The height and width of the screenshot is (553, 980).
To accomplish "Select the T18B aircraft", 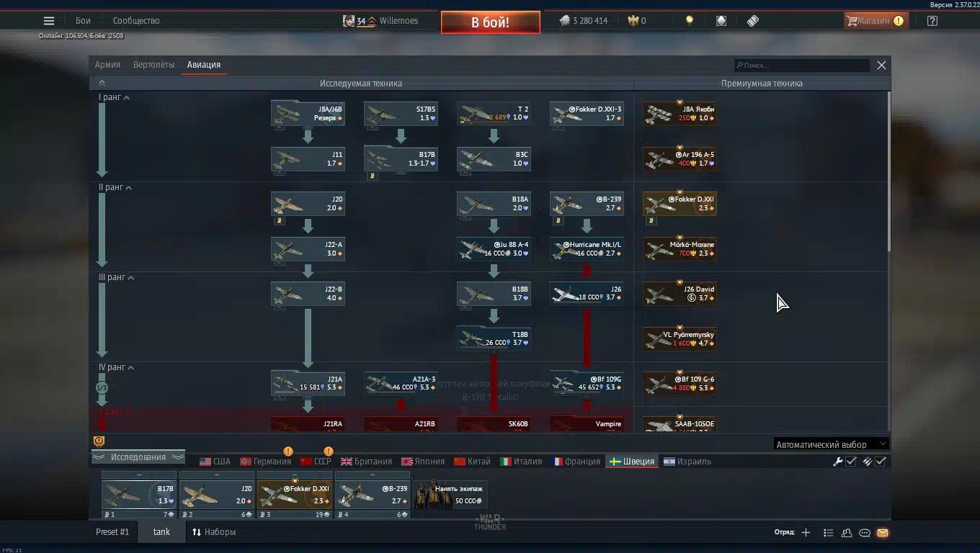I will pyautogui.click(x=494, y=338).
